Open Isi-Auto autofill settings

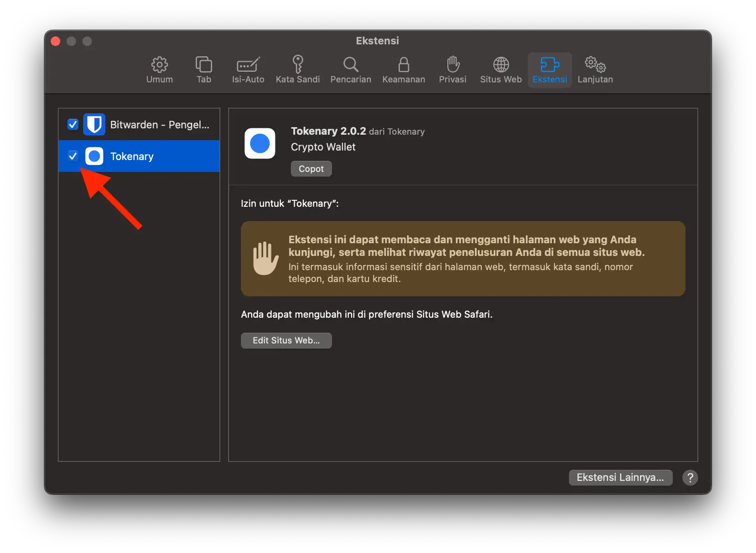coord(248,70)
